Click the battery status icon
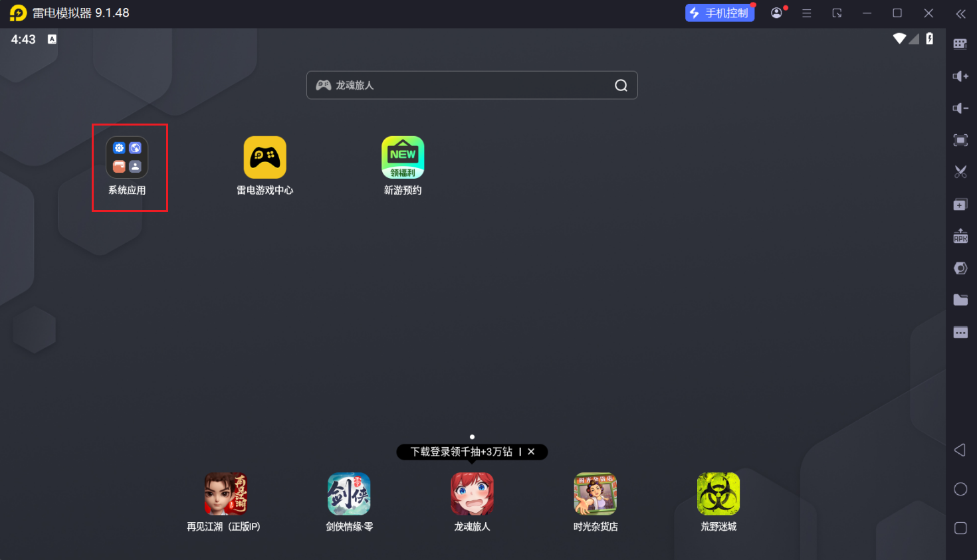Image resolution: width=977 pixels, height=560 pixels. (x=929, y=39)
